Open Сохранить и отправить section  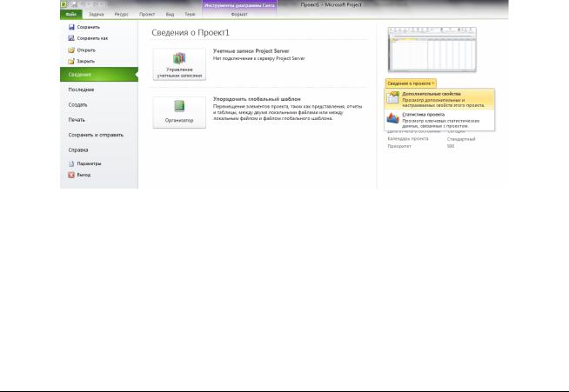tap(96, 135)
